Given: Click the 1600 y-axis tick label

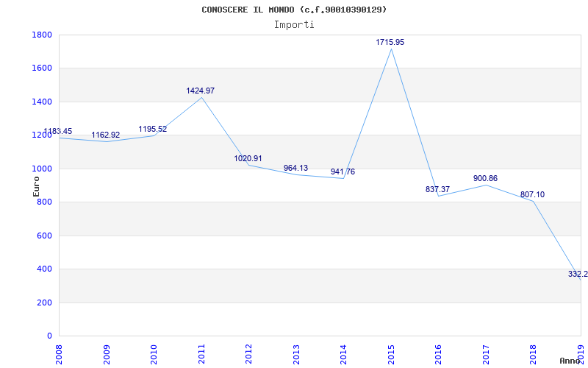Looking at the screenshot, I should pos(42,68).
